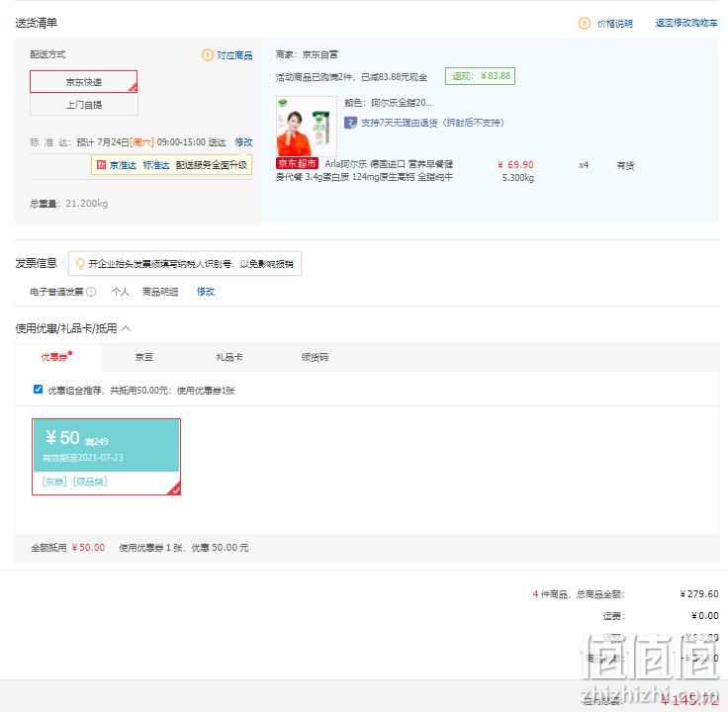Click the 7-day return shield icon
The height and width of the screenshot is (712, 728).
point(350,123)
